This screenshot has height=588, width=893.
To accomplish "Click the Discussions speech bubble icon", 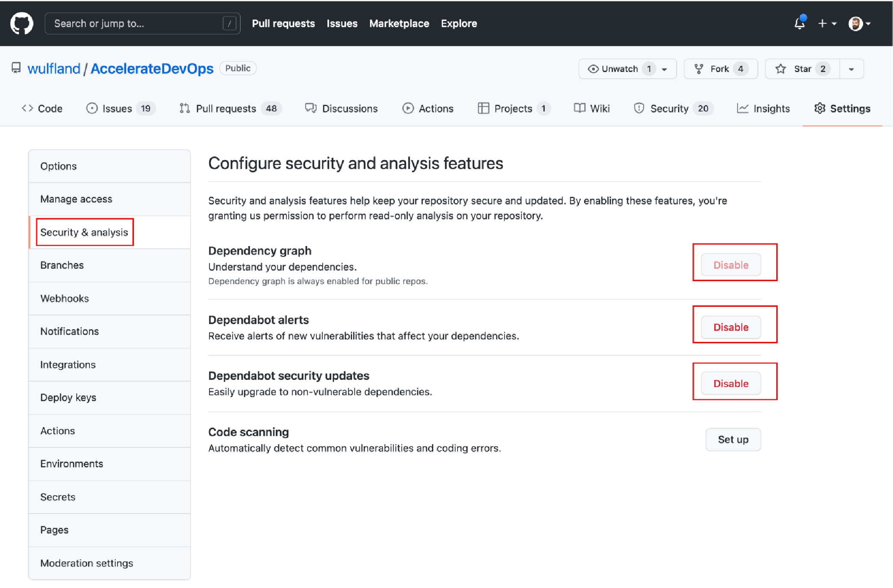I will point(311,108).
